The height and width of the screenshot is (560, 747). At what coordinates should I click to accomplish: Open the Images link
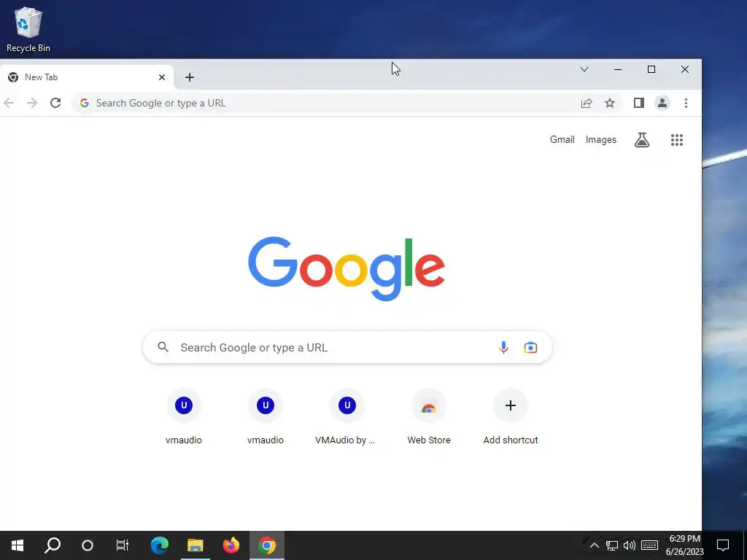pyautogui.click(x=601, y=139)
